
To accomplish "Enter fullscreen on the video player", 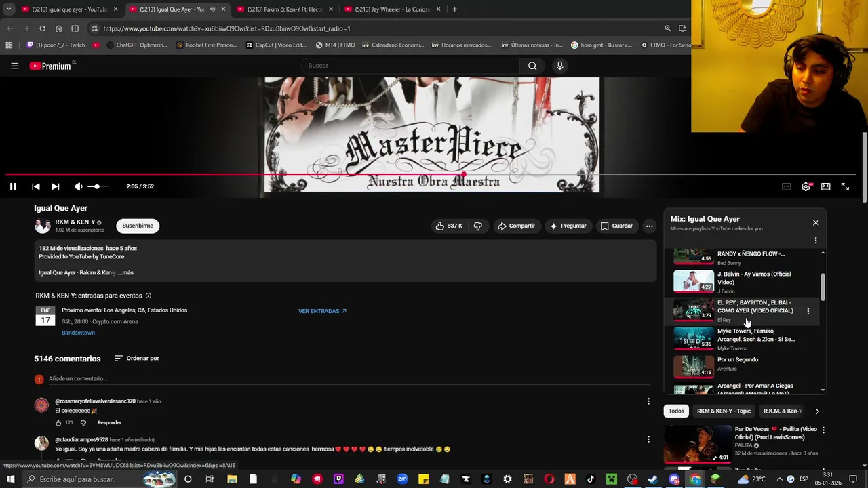I will pos(846,186).
